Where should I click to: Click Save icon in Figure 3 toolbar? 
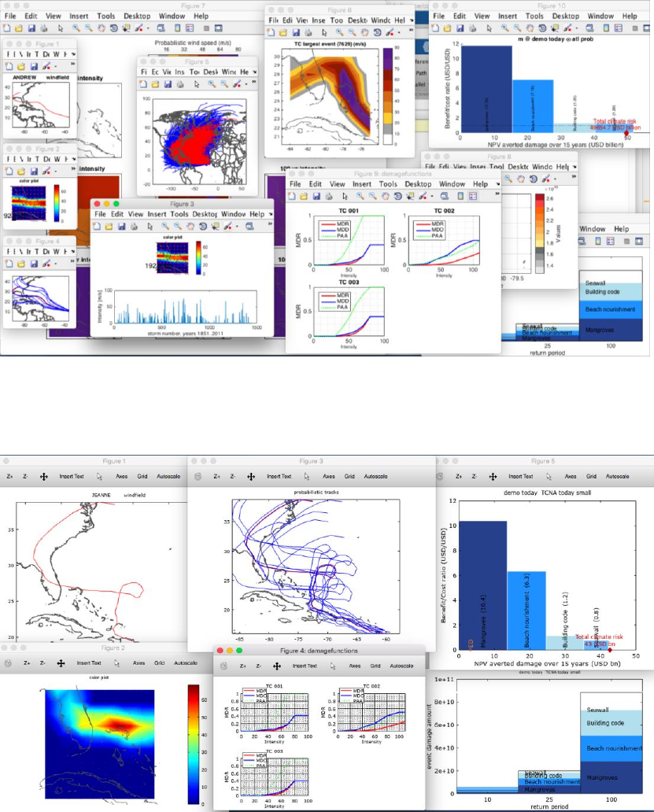(x=122, y=227)
